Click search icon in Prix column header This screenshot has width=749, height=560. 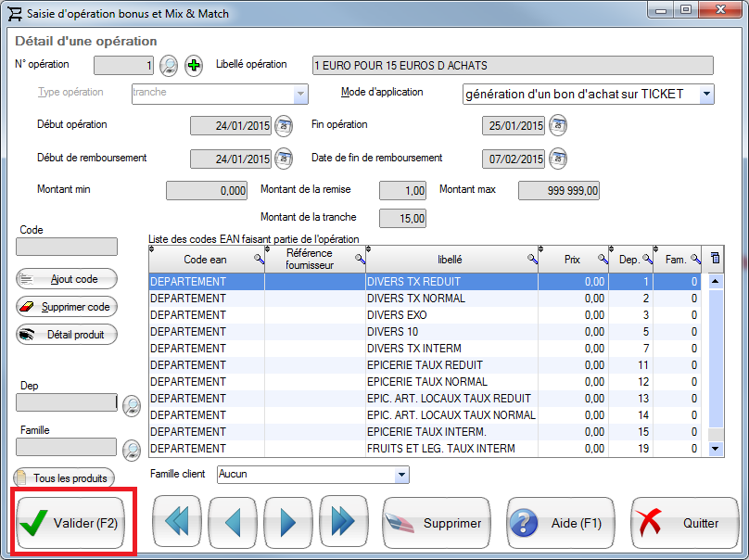click(x=603, y=259)
